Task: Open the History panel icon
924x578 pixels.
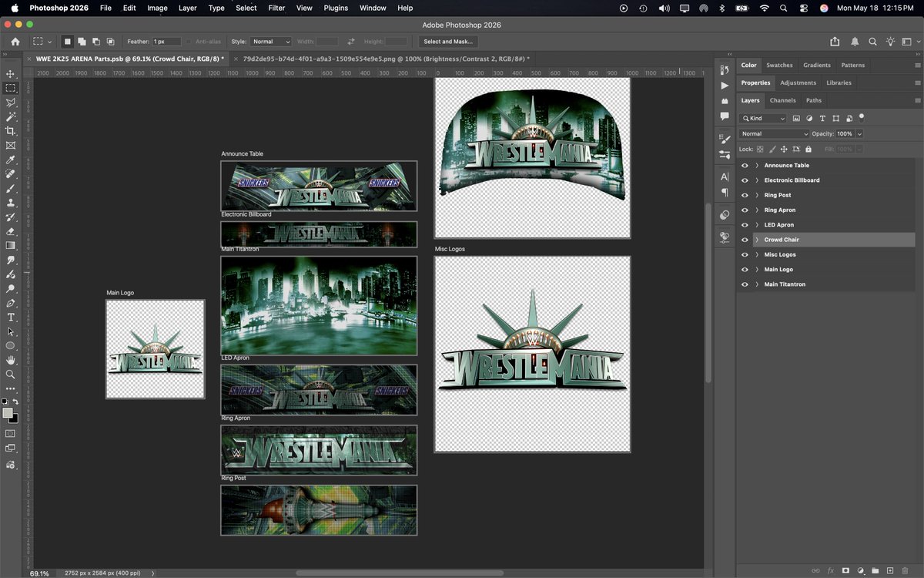Action: coord(725,69)
